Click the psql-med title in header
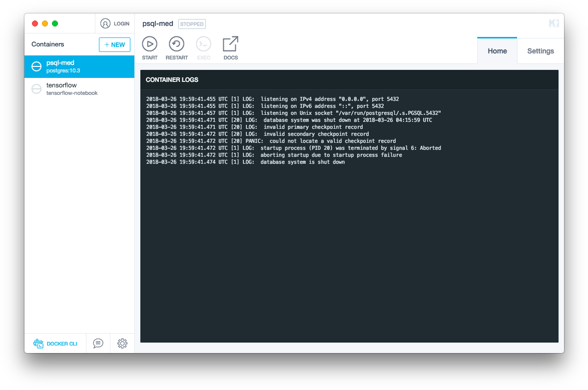 [x=158, y=23]
